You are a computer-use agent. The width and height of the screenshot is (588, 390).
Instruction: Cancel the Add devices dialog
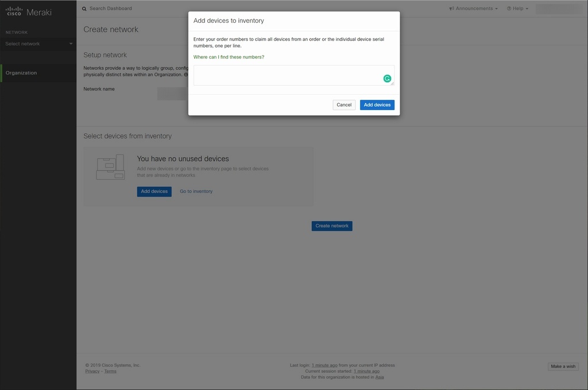[x=344, y=105]
